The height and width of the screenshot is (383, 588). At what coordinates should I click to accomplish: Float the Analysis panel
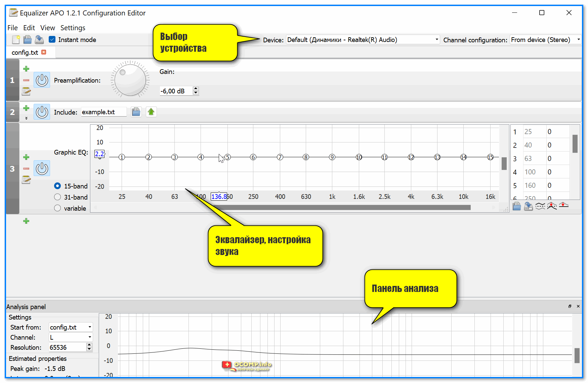(x=570, y=306)
